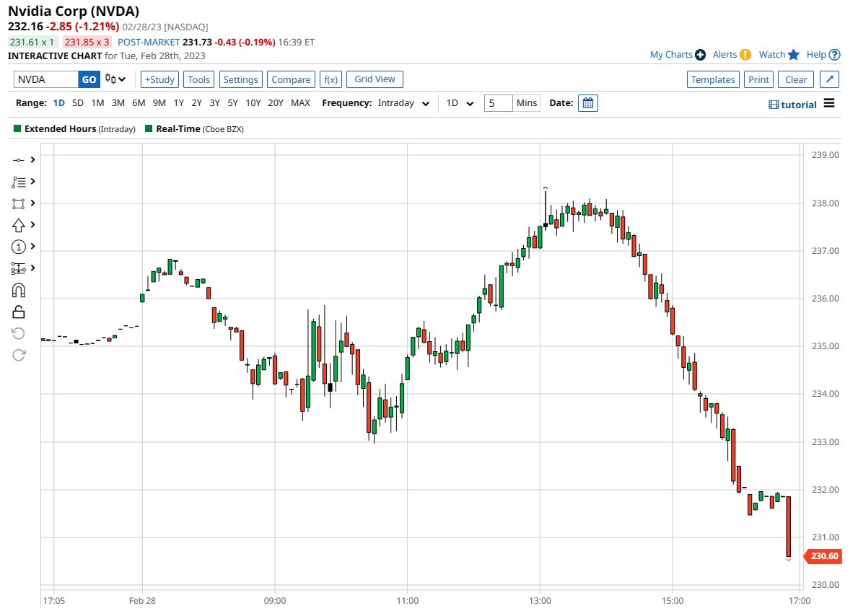The image size is (858, 616).
Task: Open the Tools menu button
Action: pos(198,79)
